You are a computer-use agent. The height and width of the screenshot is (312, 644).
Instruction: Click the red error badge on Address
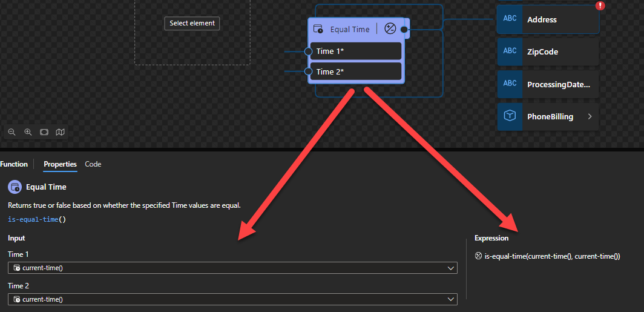600,6
